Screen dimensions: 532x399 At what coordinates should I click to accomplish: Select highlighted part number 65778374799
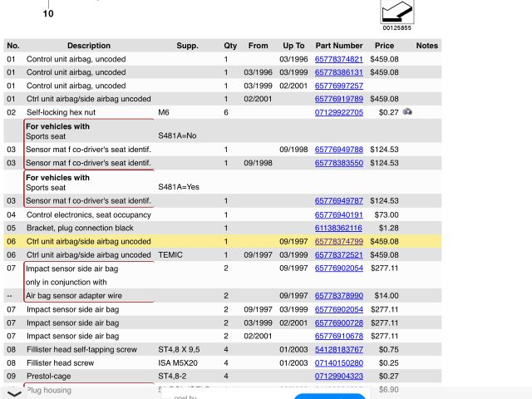(x=338, y=242)
